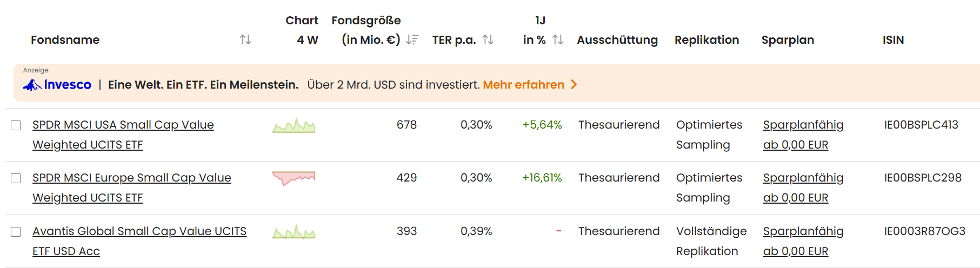Open 4-week chart for Avantis Global ETF
Image resolution: width=980 pixels, height=268 pixels.
294,232
